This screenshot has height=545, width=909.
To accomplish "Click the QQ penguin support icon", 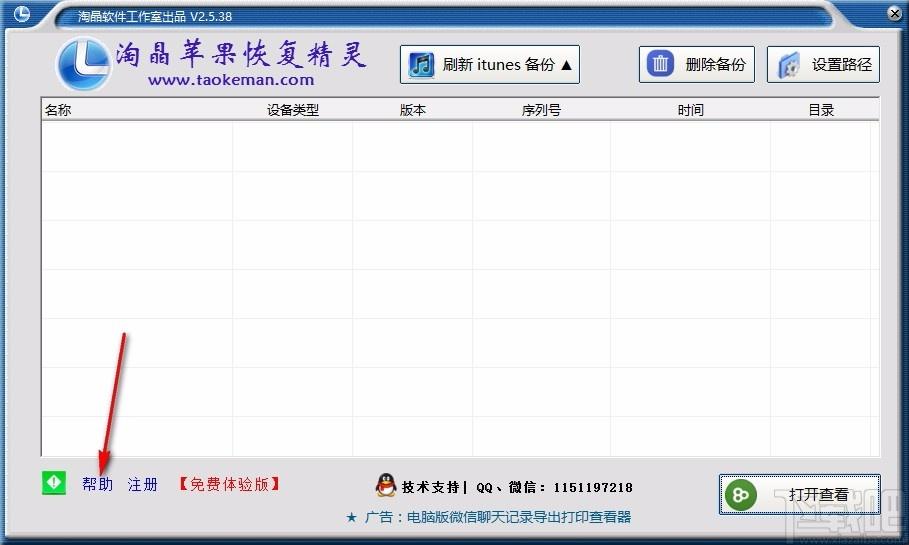I will point(386,485).
